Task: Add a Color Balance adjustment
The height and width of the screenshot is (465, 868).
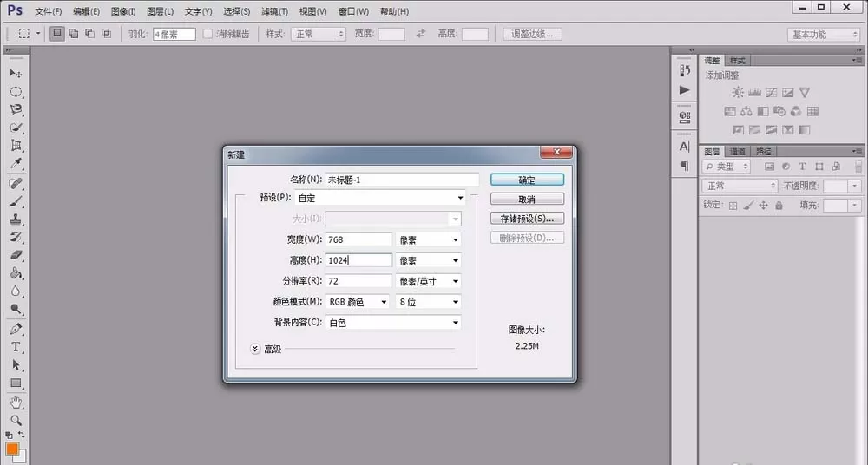Action: point(746,111)
